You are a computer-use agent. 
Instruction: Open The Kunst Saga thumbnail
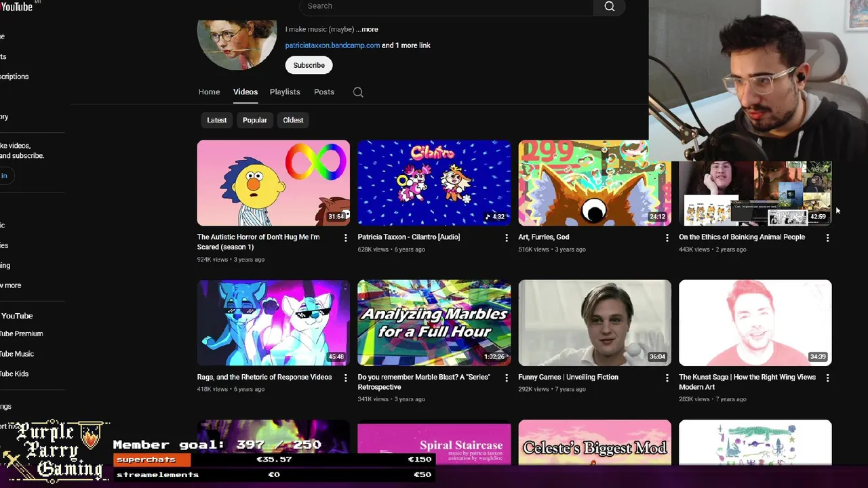[755, 323]
